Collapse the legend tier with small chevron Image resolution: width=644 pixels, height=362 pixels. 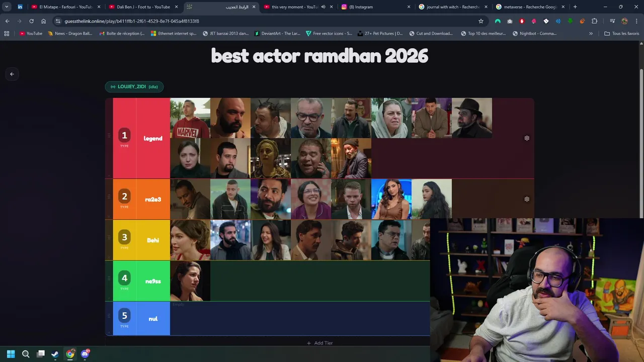click(109, 175)
